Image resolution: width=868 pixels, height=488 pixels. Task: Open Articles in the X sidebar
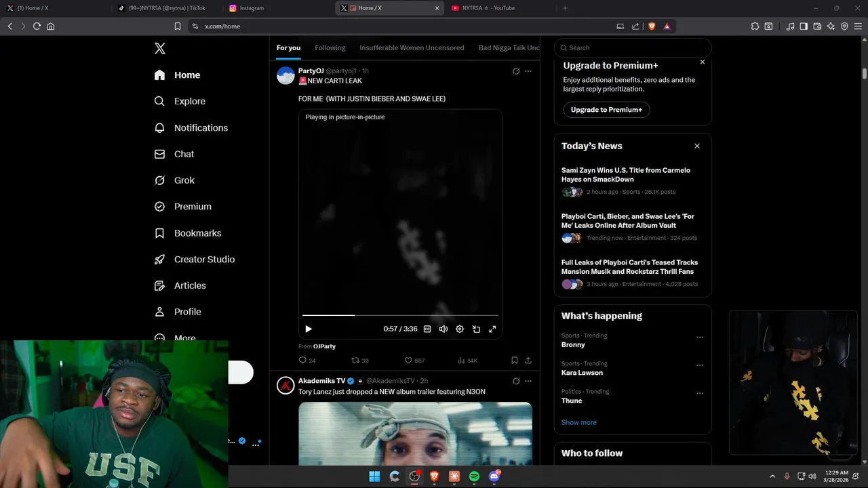click(x=180, y=285)
